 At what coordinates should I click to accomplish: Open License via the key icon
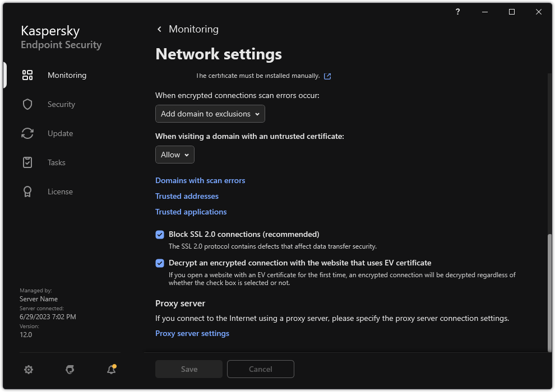tap(27, 191)
